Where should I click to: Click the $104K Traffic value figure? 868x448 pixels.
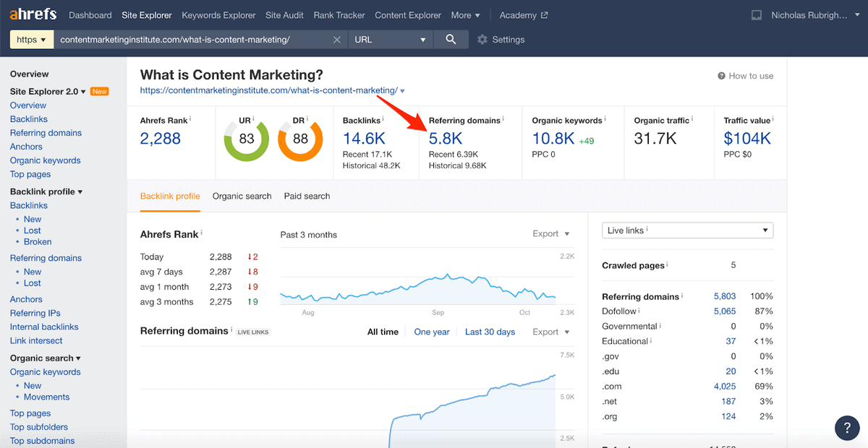click(x=748, y=139)
